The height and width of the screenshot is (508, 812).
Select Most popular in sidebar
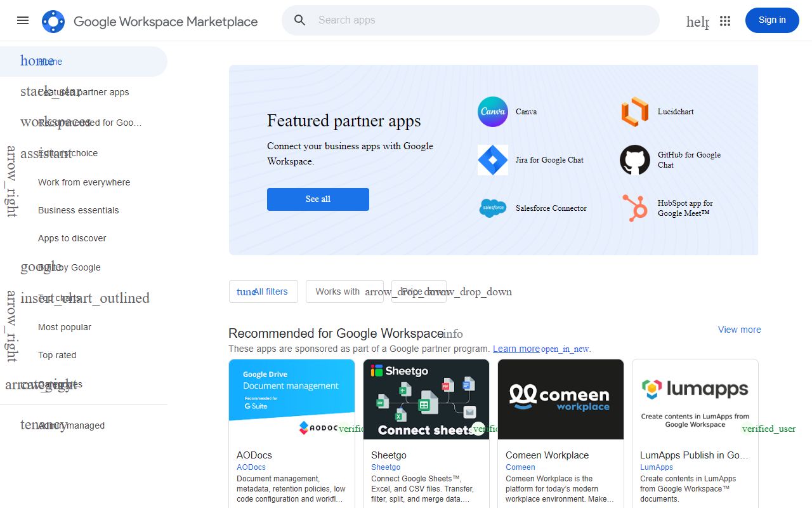[65, 327]
